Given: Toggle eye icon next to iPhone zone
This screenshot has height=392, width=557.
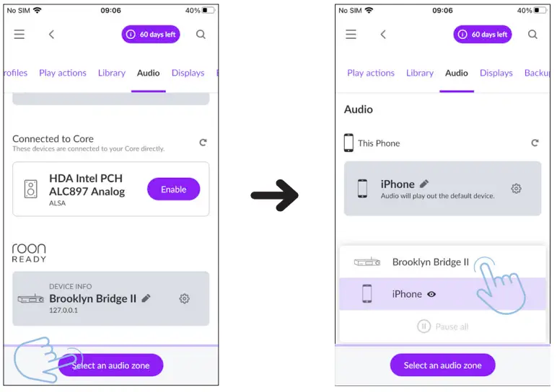Looking at the screenshot, I should point(431,294).
